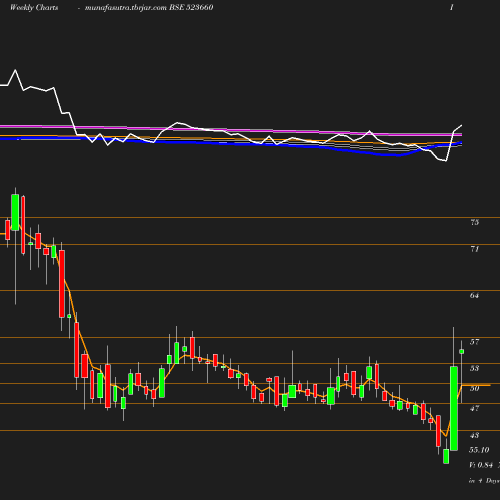Click the munafasutra website address text
Viewport: 500px width, 500px height.
click(126, 7)
